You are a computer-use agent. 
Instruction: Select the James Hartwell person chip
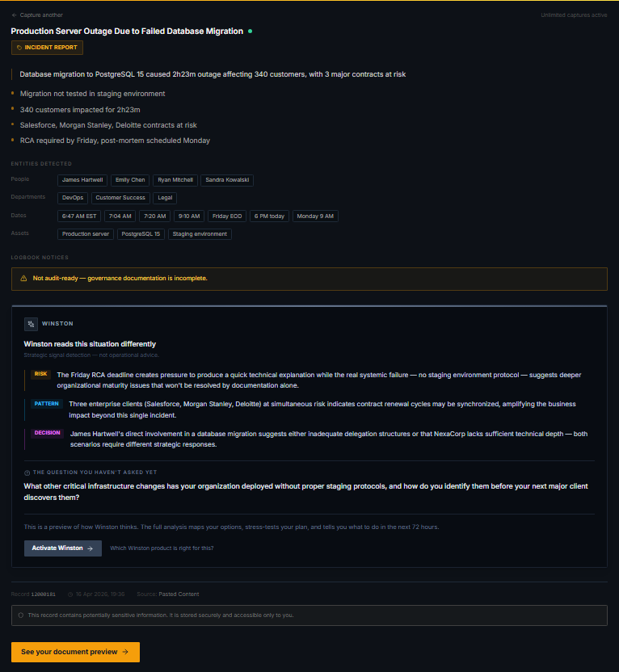[82, 180]
